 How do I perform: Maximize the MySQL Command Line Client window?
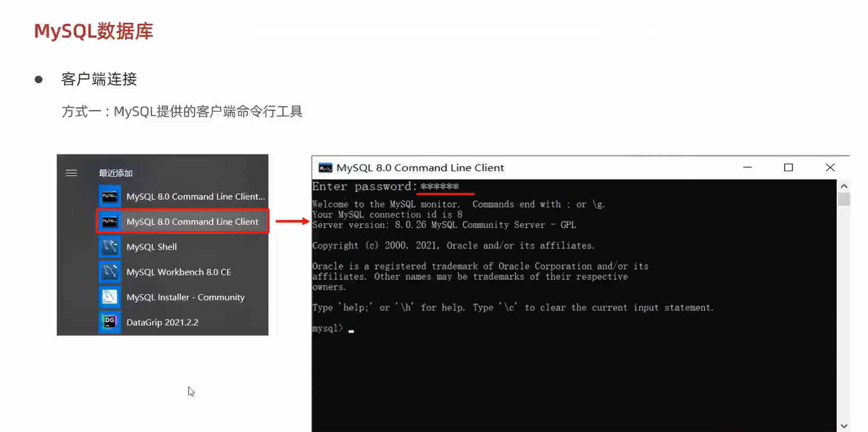pyautogui.click(x=788, y=167)
